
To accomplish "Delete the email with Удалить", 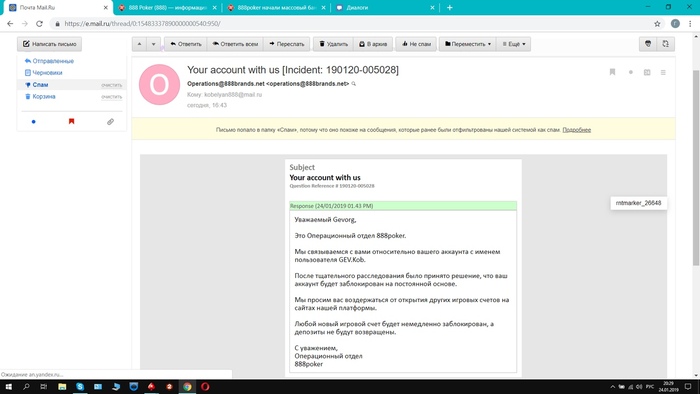I will pyautogui.click(x=333, y=44).
